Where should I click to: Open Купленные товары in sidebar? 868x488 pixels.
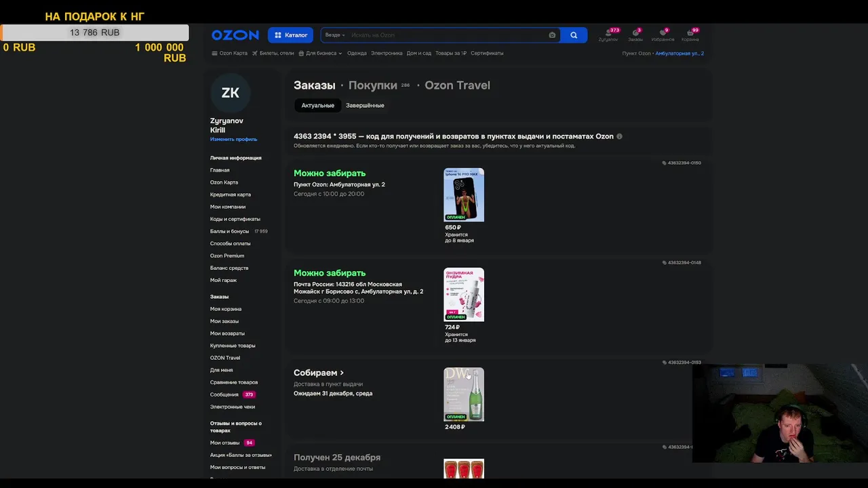click(x=233, y=346)
